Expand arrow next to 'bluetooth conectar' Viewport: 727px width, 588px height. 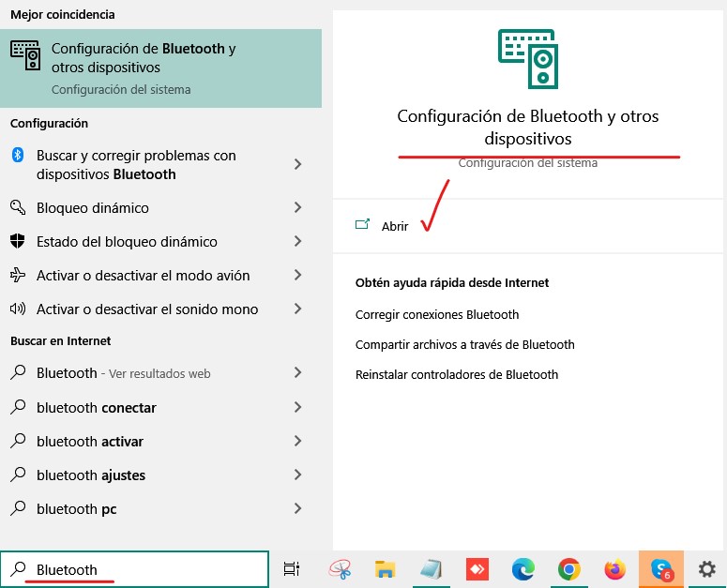tap(298, 408)
